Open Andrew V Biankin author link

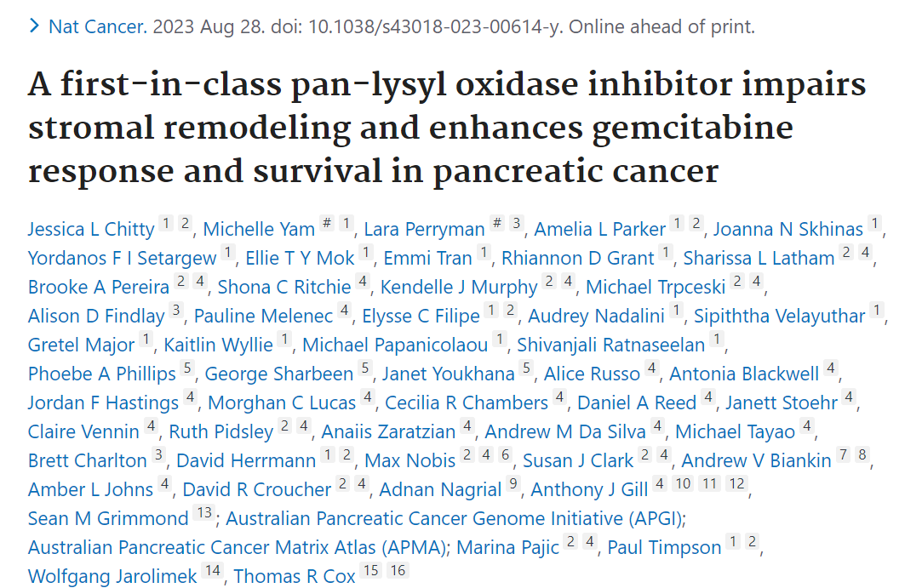tap(756, 460)
